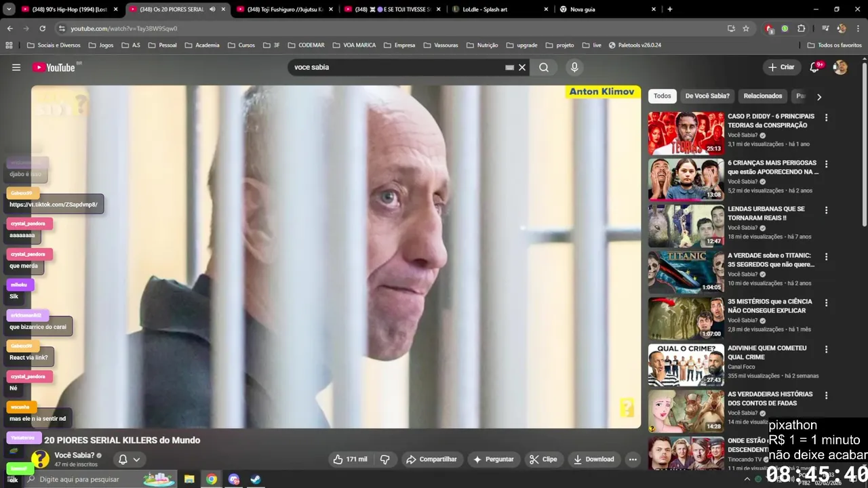Open the Todos os favoritos folder
868x488 pixels.
coord(834,45)
